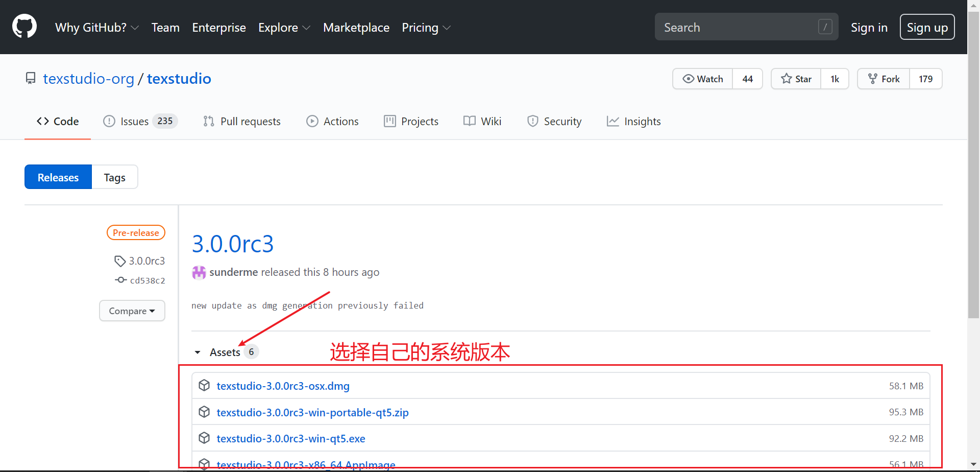This screenshot has width=980, height=472.
Task: Click the repository icon beside texstudio-org
Action: 31,78
